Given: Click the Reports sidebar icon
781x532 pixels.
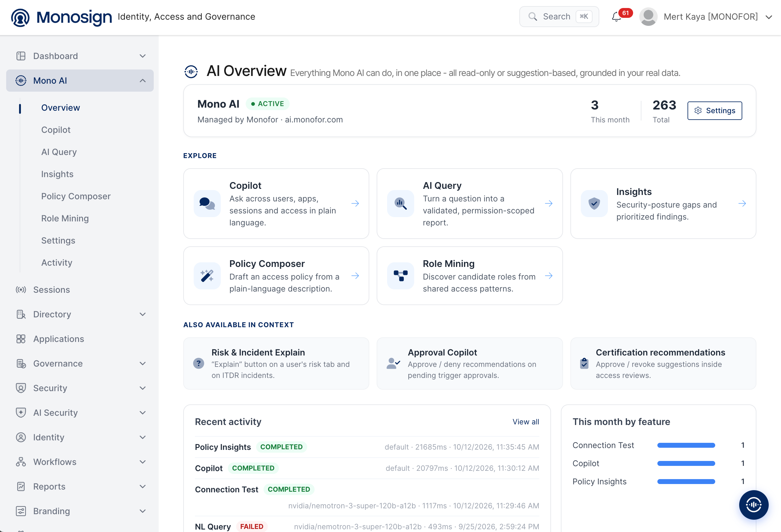Looking at the screenshot, I should click(21, 486).
